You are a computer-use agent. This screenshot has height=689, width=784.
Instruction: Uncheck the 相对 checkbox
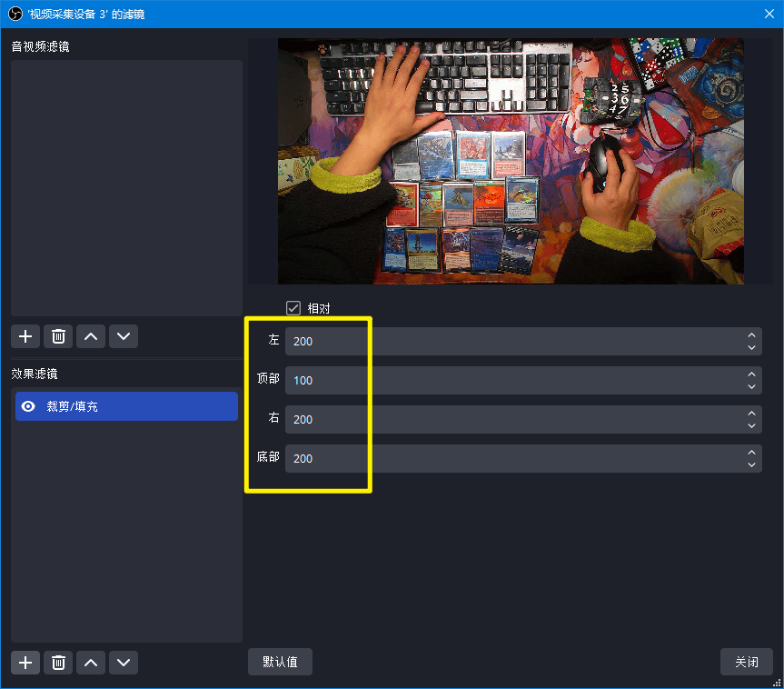pos(293,308)
